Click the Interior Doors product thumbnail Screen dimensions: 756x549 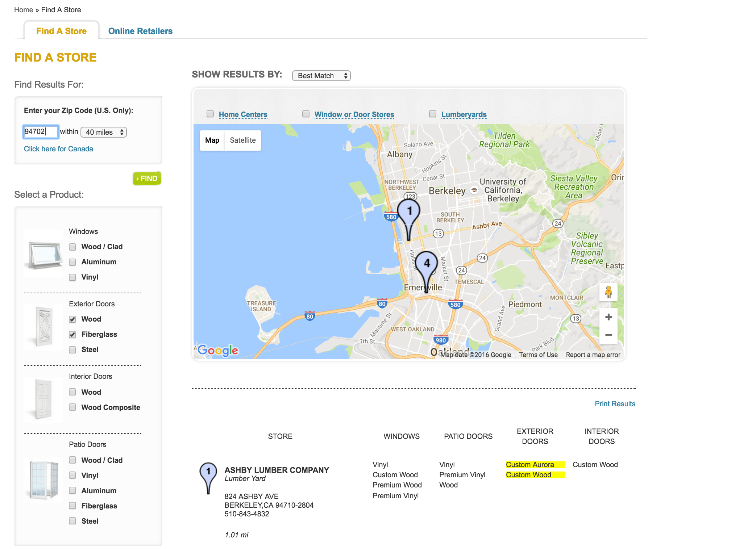pyautogui.click(x=44, y=399)
